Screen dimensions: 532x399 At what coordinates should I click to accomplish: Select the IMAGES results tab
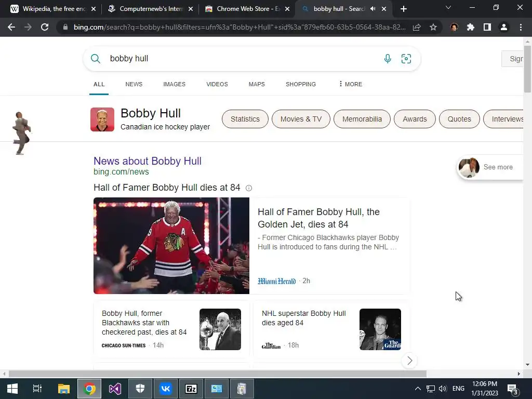175,84
